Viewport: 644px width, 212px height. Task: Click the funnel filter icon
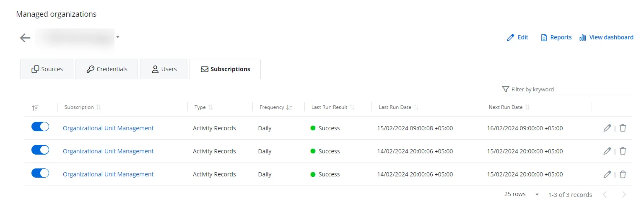506,89
